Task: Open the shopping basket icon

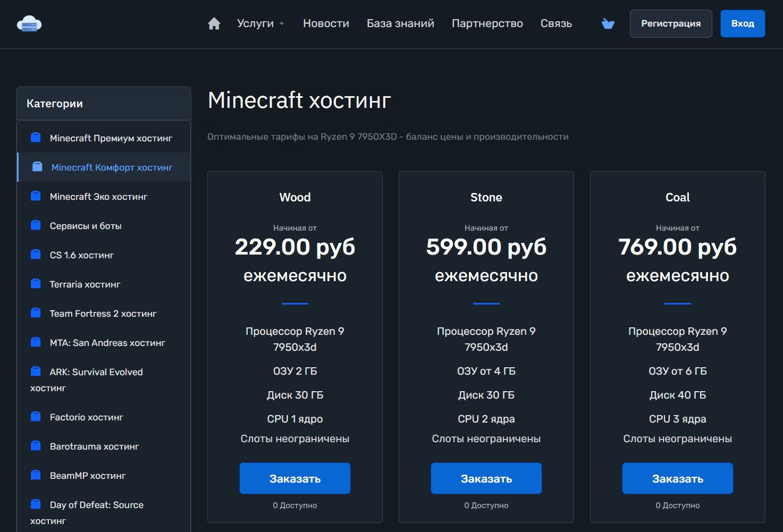Action: click(608, 23)
